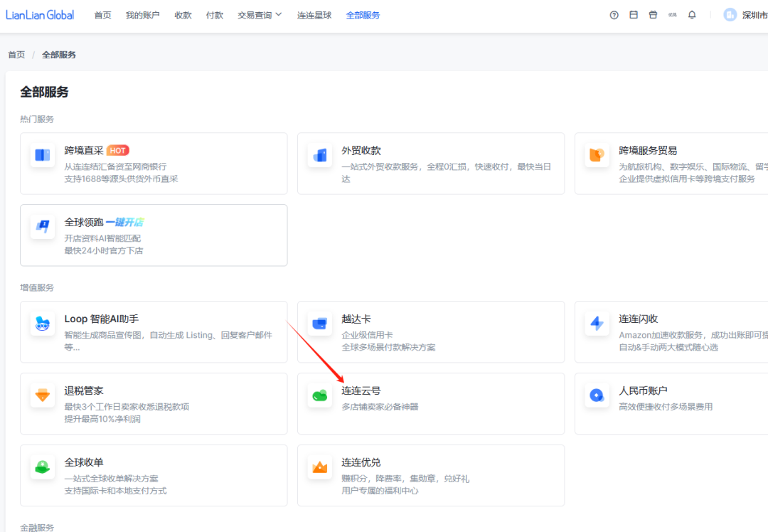768x532 pixels.
Task: Expand the 交易查询 dropdown menu
Action: pyautogui.click(x=260, y=15)
